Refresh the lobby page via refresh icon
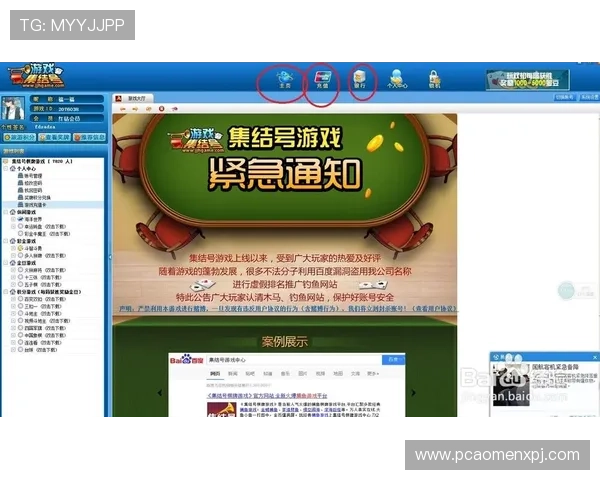This screenshot has height=480, width=600. click(148, 109)
